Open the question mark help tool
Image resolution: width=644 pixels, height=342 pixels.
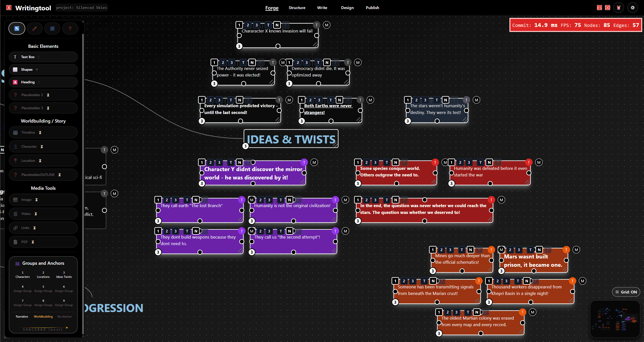coord(70,28)
